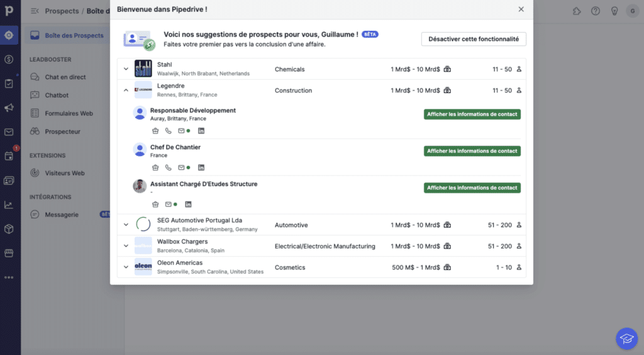Open the Contacts card icon in sidebar
This screenshot has width=644, height=355.
point(9,181)
